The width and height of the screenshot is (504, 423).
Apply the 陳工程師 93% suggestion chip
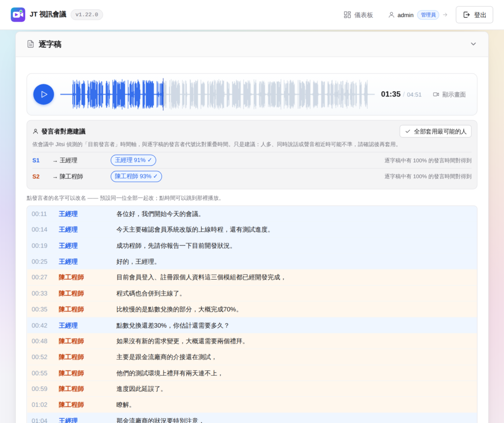click(x=136, y=176)
